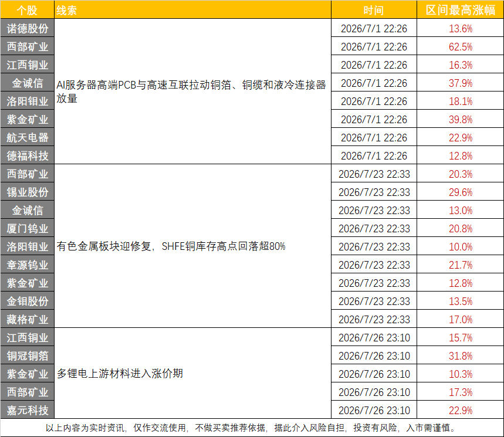Click the risk disclaimer text at the bottom
The image size is (504, 437).
[251, 428]
